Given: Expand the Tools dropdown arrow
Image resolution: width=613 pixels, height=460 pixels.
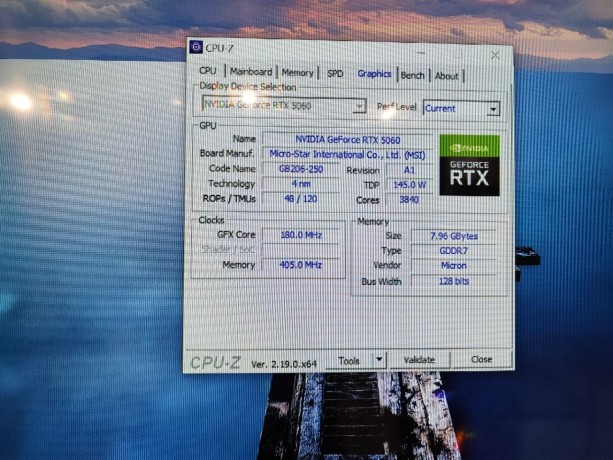Looking at the screenshot, I should click(379, 359).
